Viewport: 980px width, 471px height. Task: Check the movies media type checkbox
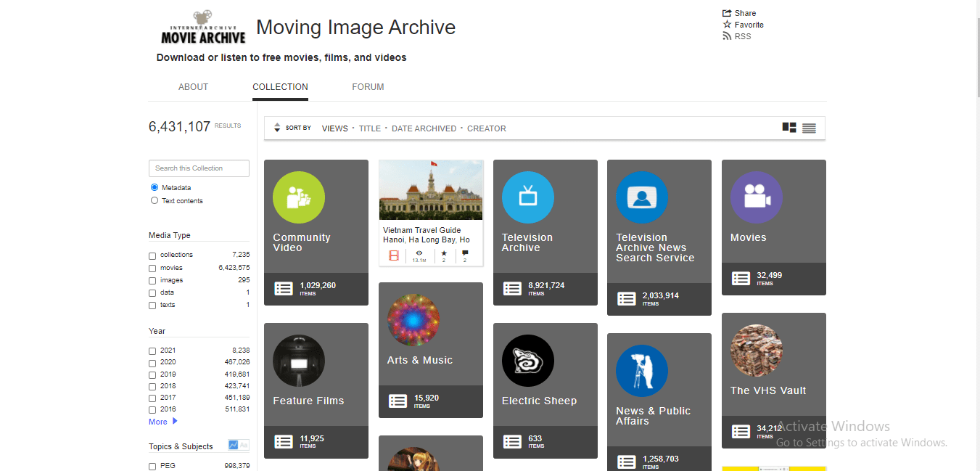pyautogui.click(x=152, y=268)
